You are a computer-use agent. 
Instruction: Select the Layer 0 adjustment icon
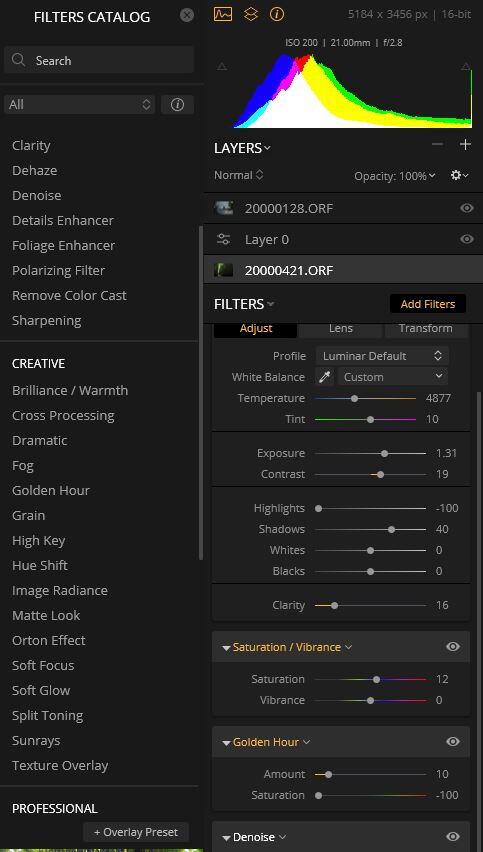pyautogui.click(x=223, y=239)
